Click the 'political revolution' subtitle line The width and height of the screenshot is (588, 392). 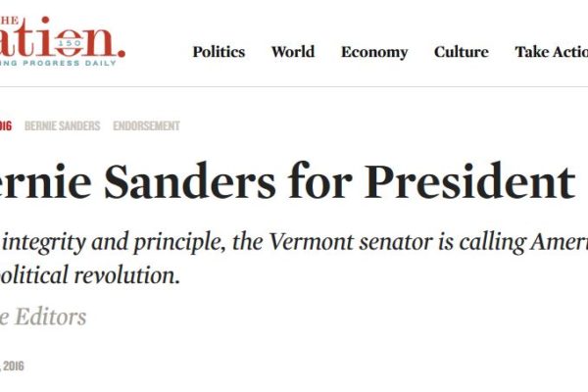coord(90,275)
